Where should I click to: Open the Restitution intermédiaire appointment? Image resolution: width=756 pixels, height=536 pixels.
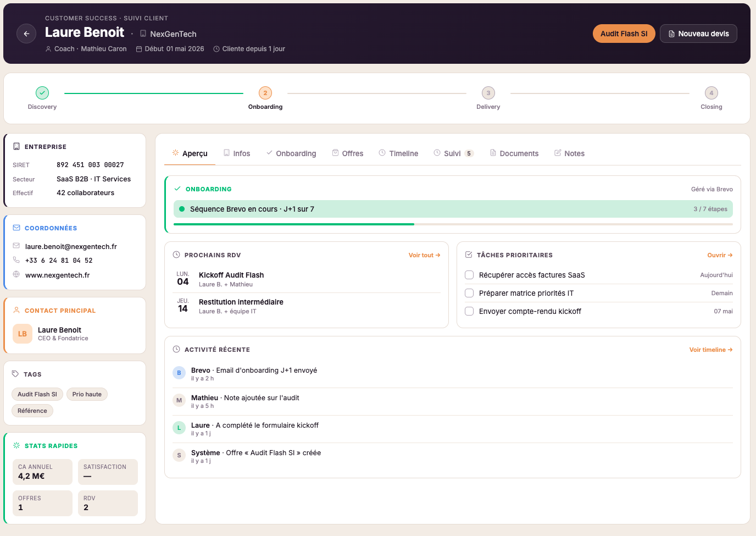tap(307, 306)
